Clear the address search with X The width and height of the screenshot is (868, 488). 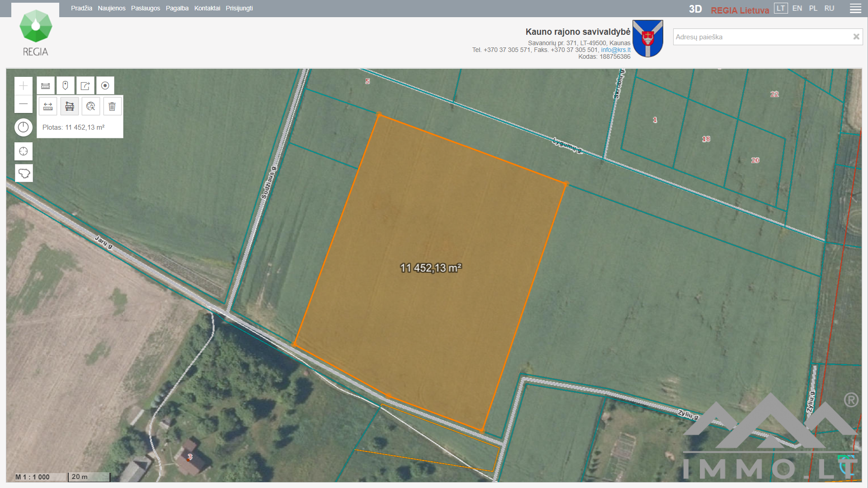coord(856,37)
